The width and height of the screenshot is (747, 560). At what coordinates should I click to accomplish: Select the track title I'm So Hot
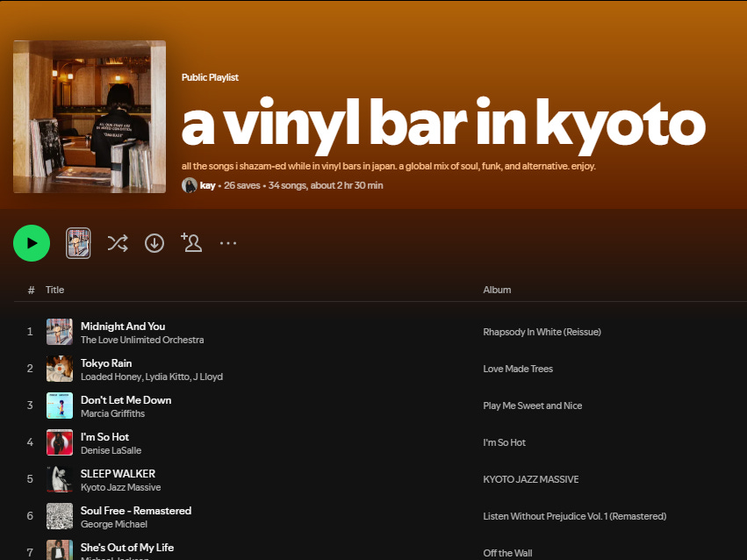104,437
